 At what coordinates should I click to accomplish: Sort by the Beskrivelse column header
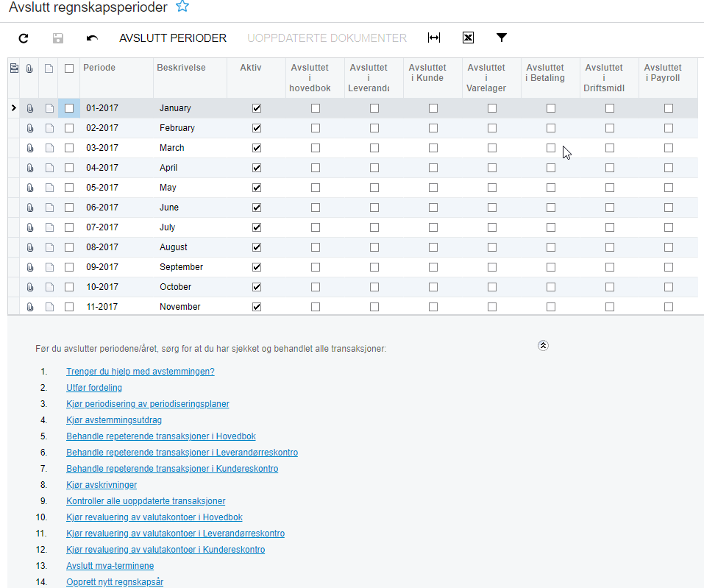tap(190, 78)
